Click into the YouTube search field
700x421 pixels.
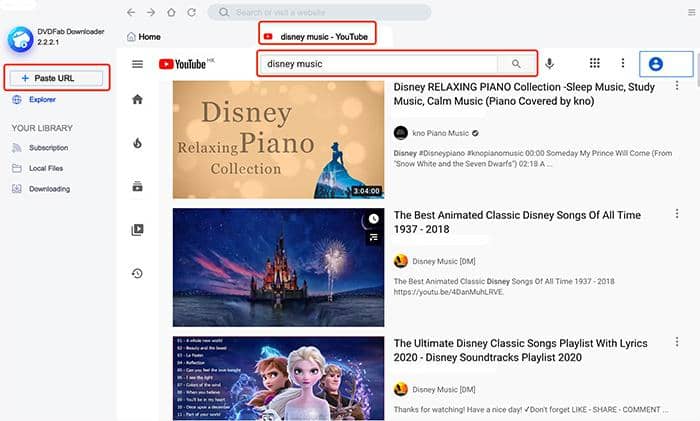(x=379, y=64)
